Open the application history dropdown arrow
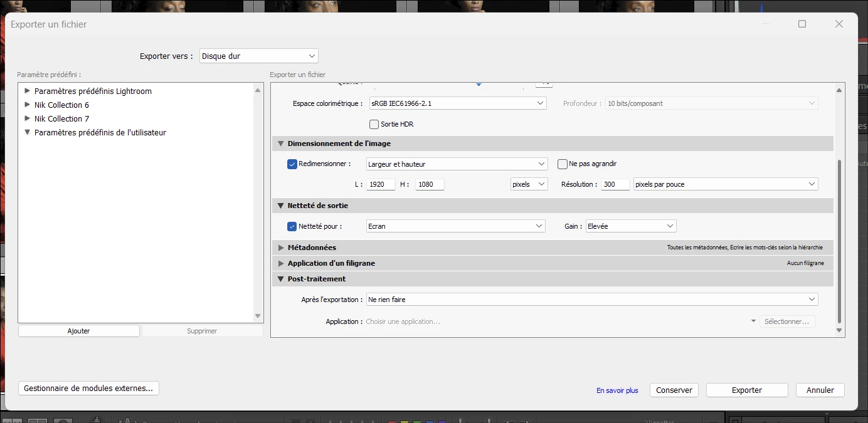Screen dimensions: 868x423 tap(753, 321)
